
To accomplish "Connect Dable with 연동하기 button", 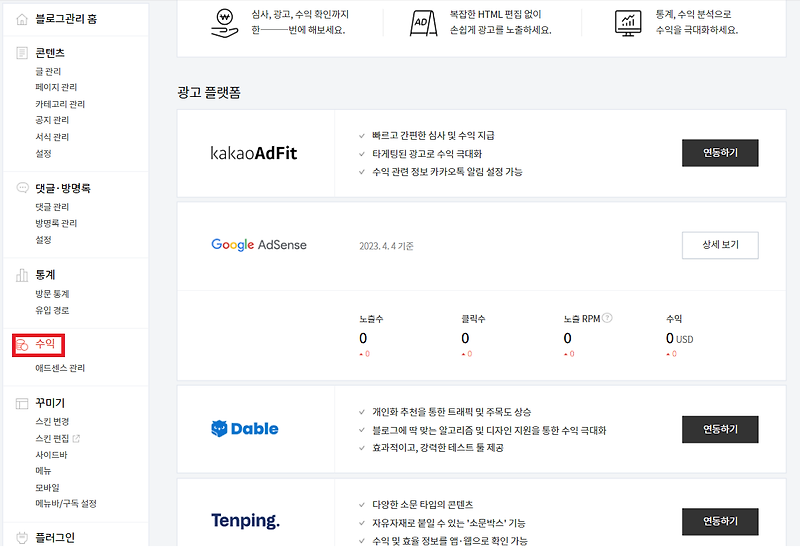I will point(720,429).
